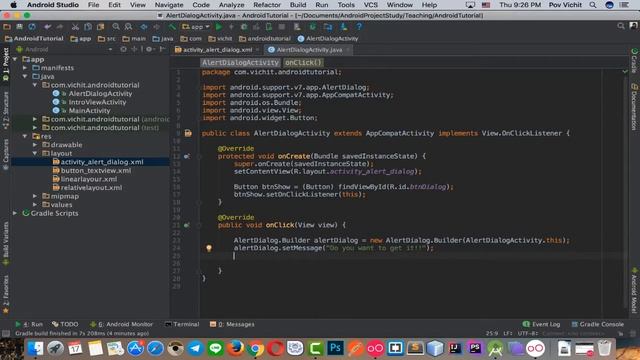The image size is (640, 360).
Task: Click the androidtutorial breadcrumb folder
Action: coord(265,38)
